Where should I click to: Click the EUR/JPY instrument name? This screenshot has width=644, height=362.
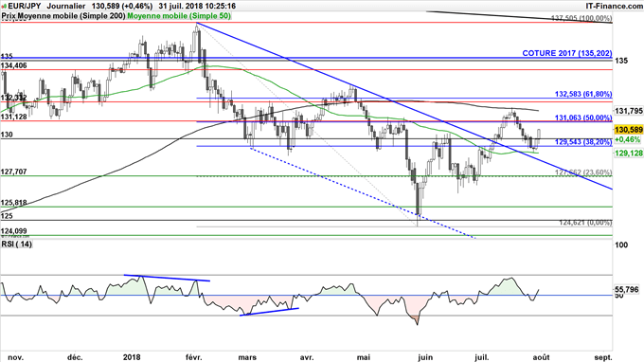(x=25, y=7)
